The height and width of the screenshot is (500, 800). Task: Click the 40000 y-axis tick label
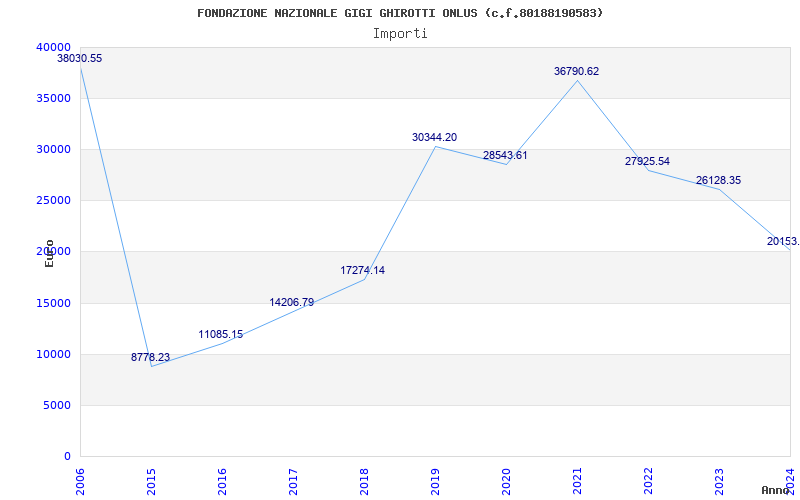[x=53, y=47]
